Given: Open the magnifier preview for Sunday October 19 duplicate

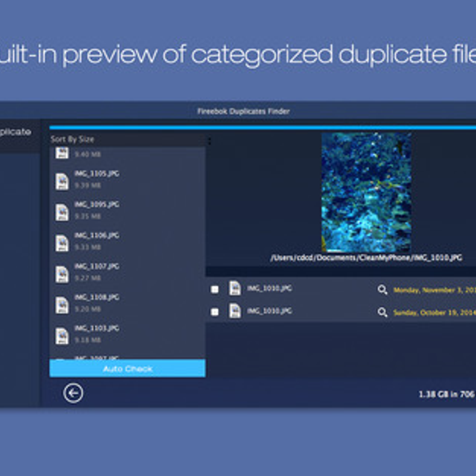Looking at the screenshot, I should tap(383, 313).
